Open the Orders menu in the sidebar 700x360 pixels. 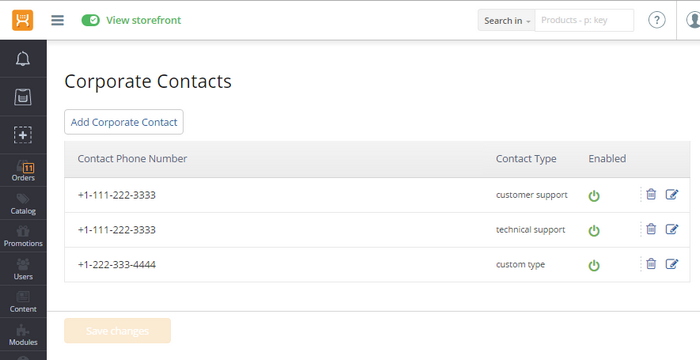pos(23,171)
